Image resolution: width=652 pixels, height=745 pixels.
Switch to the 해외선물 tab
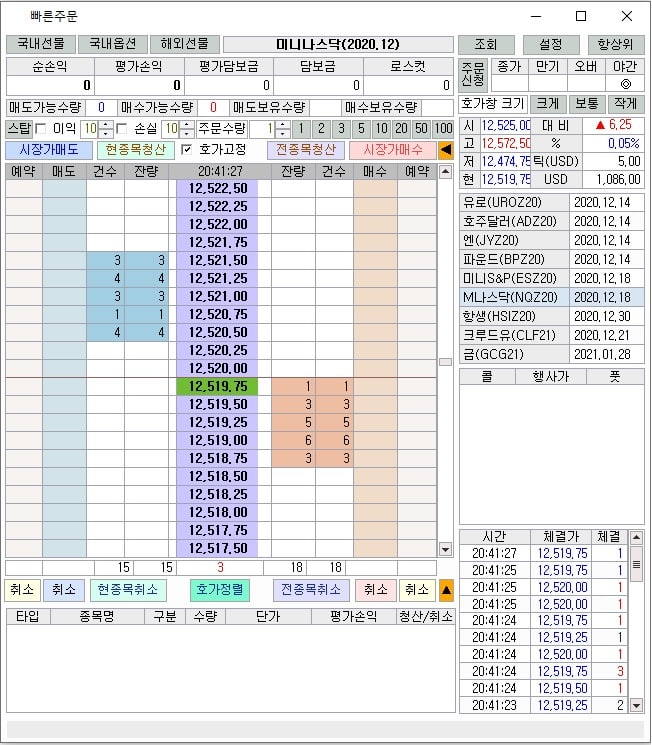(184, 44)
